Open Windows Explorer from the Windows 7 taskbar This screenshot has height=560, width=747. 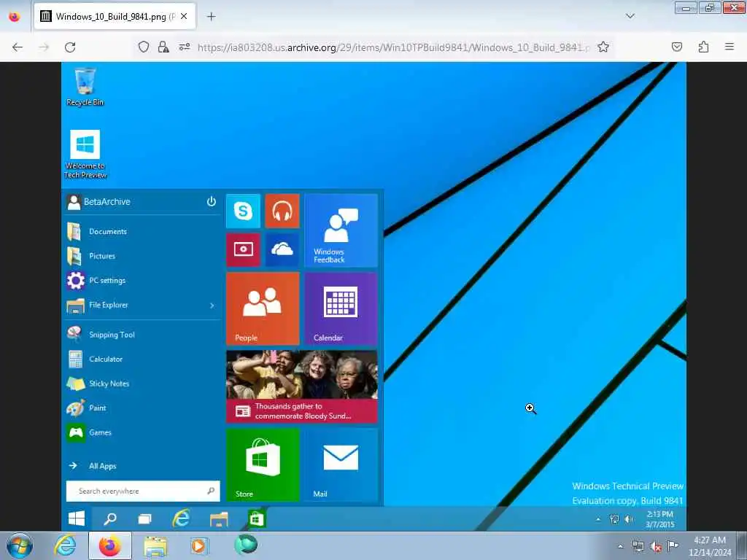pyautogui.click(x=155, y=545)
